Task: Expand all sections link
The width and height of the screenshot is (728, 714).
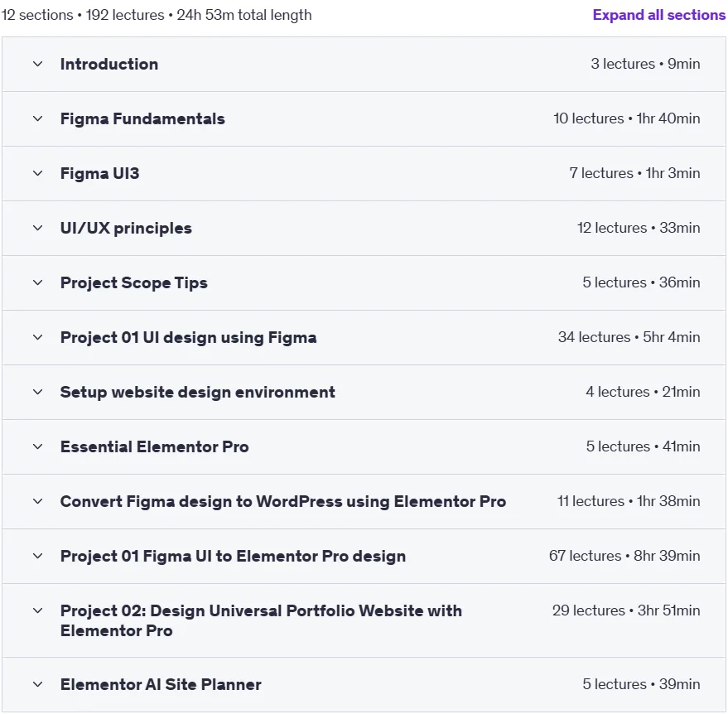Action: [x=658, y=15]
